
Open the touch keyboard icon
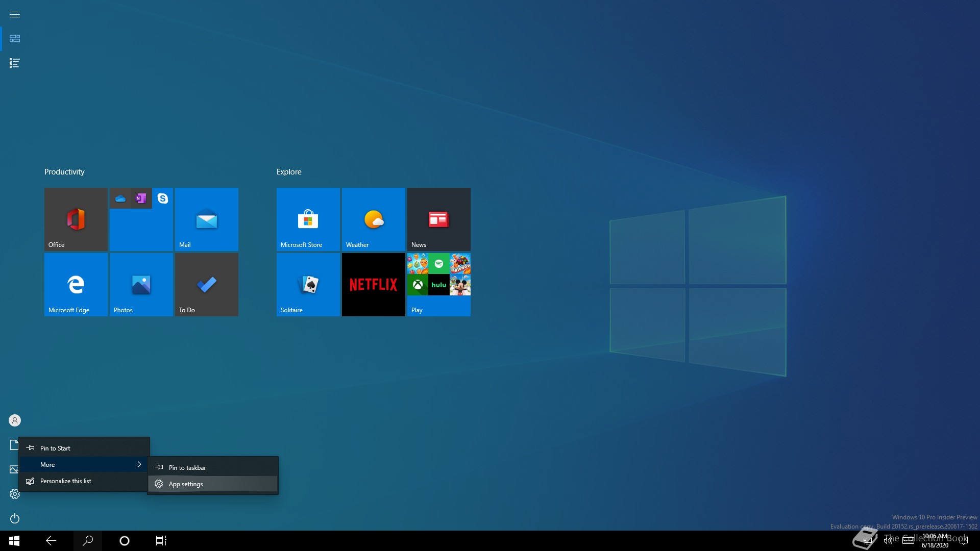coord(909,541)
